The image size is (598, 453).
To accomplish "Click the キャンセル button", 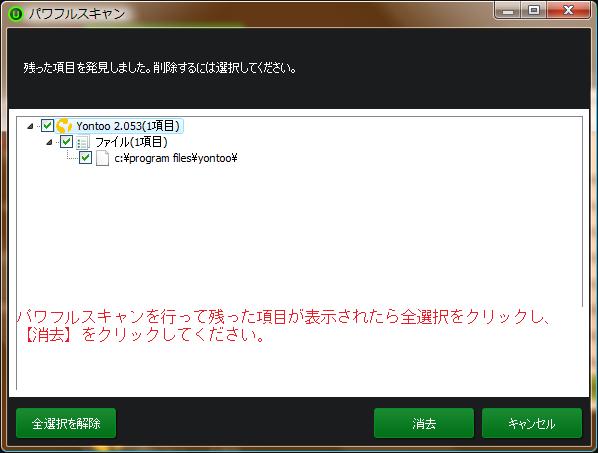I will coord(532,423).
